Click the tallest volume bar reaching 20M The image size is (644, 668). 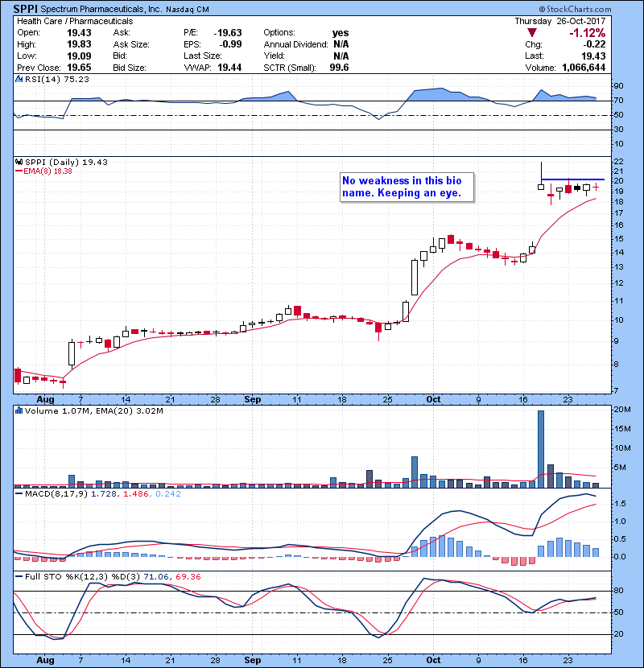[x=541, y=449]
